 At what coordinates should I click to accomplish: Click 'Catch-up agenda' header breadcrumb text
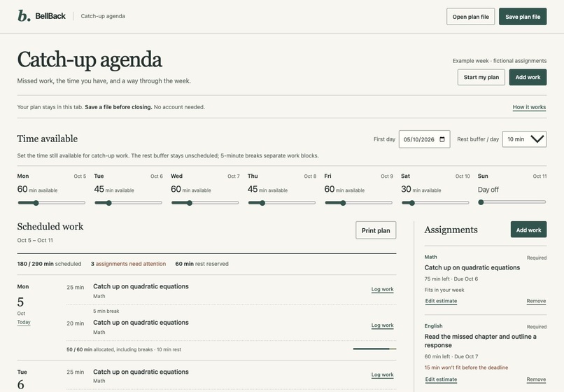[103, 16]
